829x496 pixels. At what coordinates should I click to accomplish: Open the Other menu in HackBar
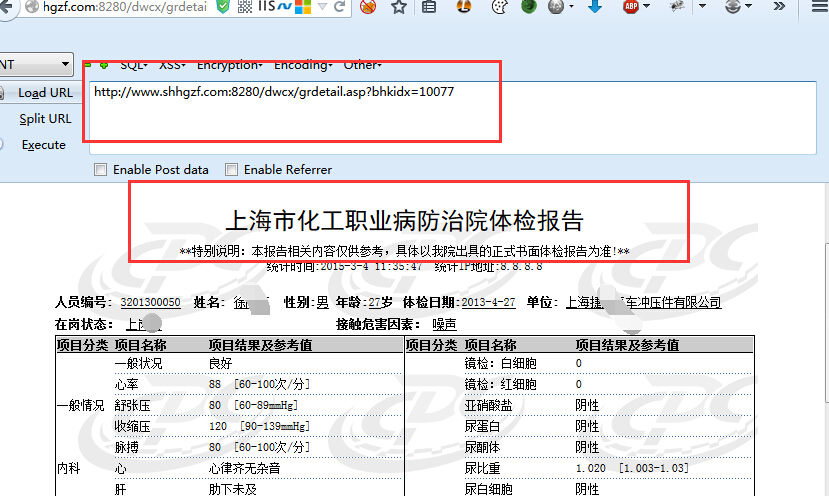coord(362,65)
